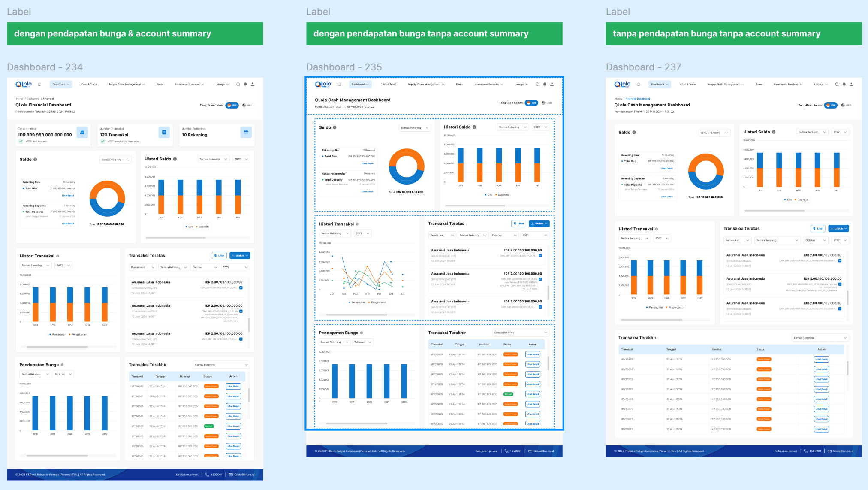Open search icon in Dashboard 235 navbar
The width and height of the screenshot is (868, 490).
(x=538, y=85)
